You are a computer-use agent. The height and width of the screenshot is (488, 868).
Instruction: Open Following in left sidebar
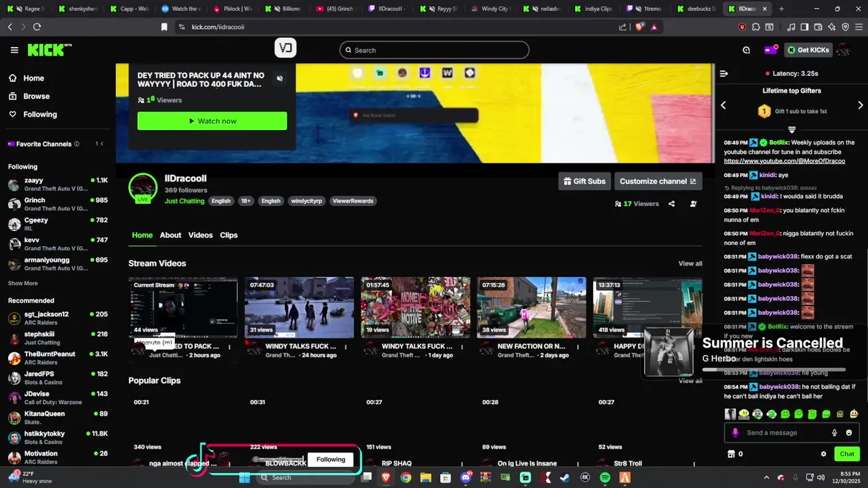click(x=33, y=115)
